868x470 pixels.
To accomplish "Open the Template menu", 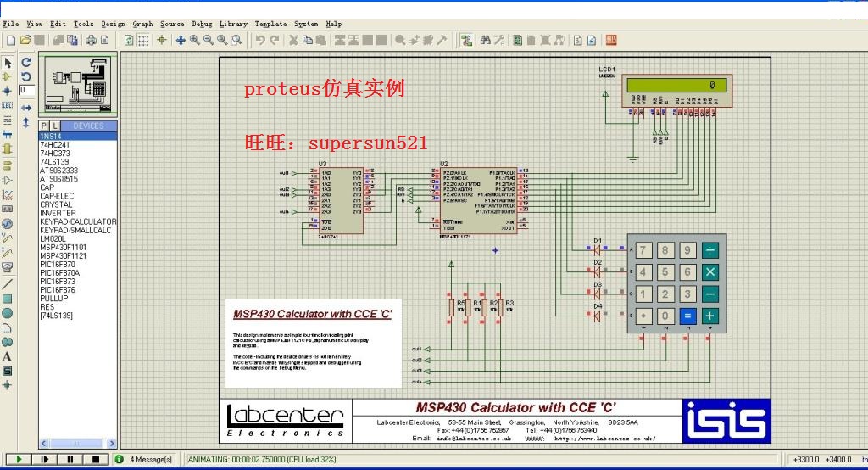I will tap(270, 24).
